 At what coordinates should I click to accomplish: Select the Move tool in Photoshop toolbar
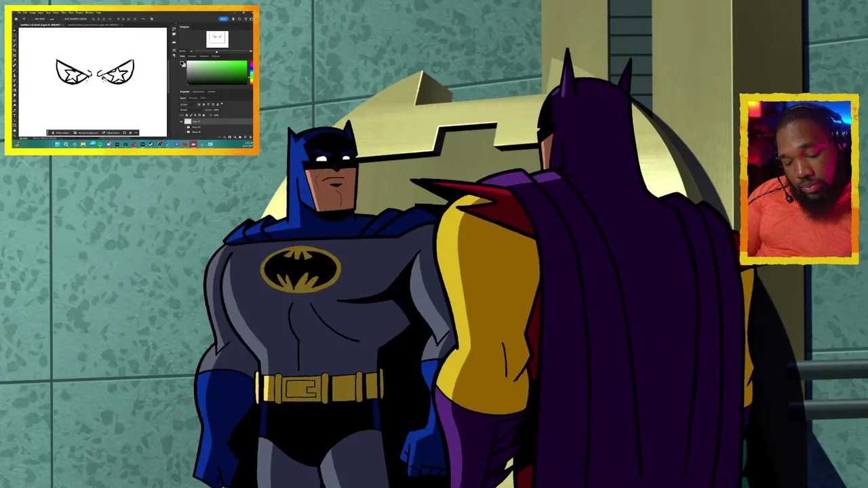(14, 30)
